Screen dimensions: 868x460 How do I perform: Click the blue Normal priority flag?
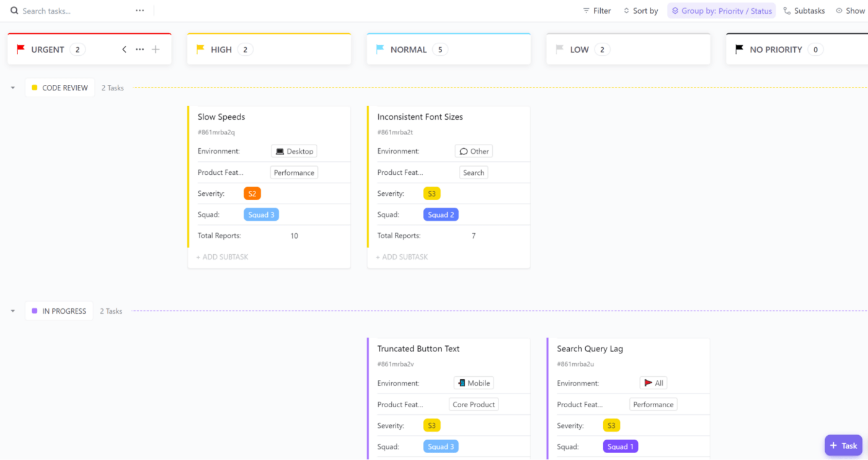tap(380, 50)
